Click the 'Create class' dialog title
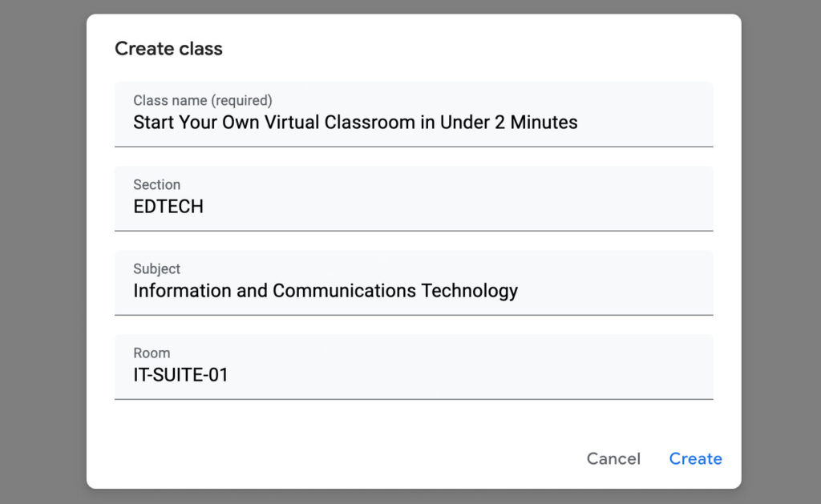The height and width of the screenshot is (504, 821). click(168, 48)
